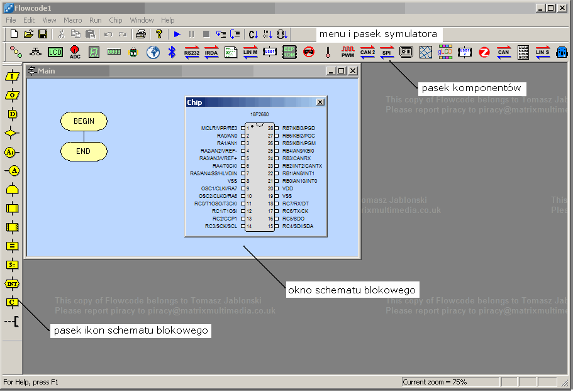Select the Input flowchart icon
Screen dimensions: 573x392
pos(12,77)
